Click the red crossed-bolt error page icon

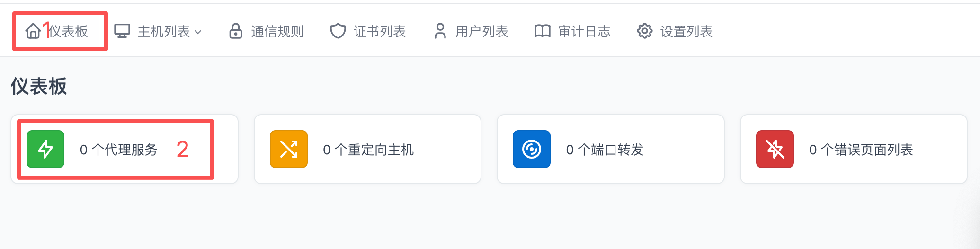pyautogui.click(x=775, y=149)
